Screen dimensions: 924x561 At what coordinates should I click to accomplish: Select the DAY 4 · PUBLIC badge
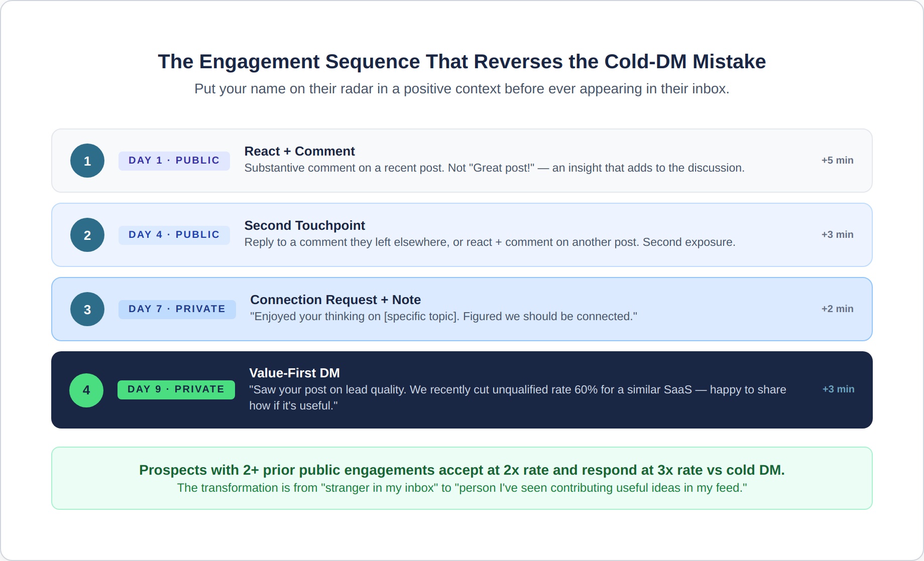click(x=174, y=235)
